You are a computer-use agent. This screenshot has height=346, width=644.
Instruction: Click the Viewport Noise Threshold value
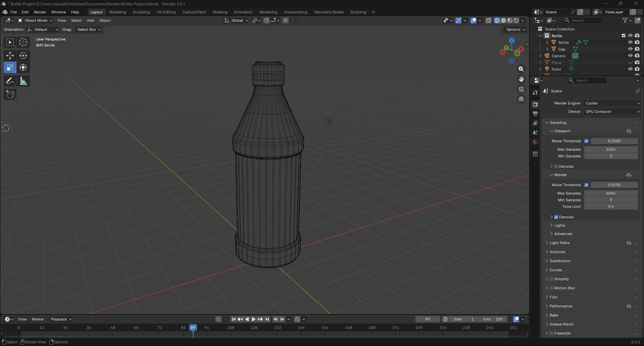coord(614,141)
